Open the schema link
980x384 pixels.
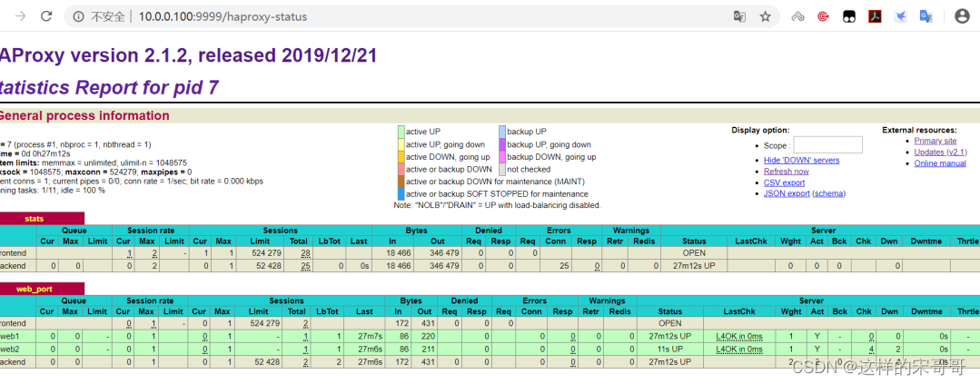coord(828,193)
